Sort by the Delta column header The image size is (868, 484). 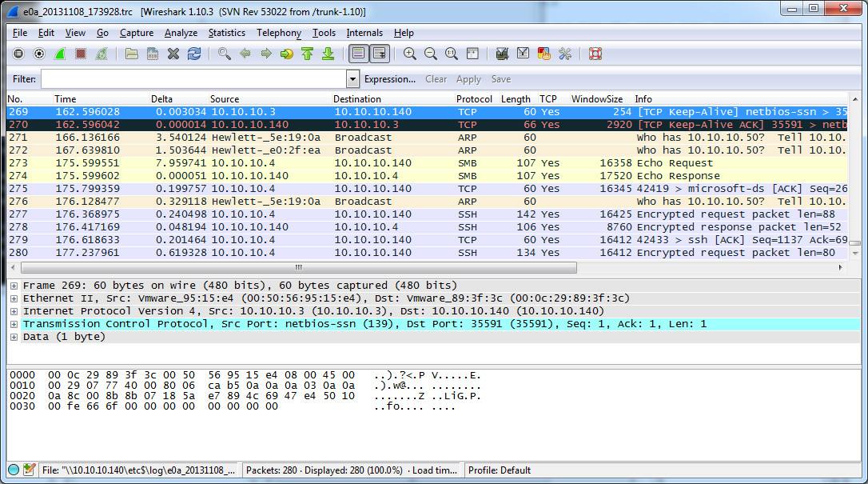pyautogui.click(x=178, y=99)
